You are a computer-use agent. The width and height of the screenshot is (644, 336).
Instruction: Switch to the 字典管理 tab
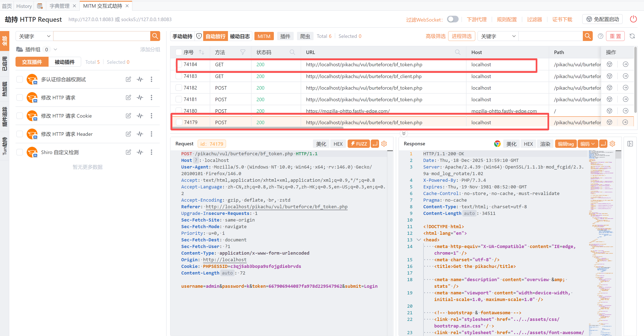coord(60,6)
